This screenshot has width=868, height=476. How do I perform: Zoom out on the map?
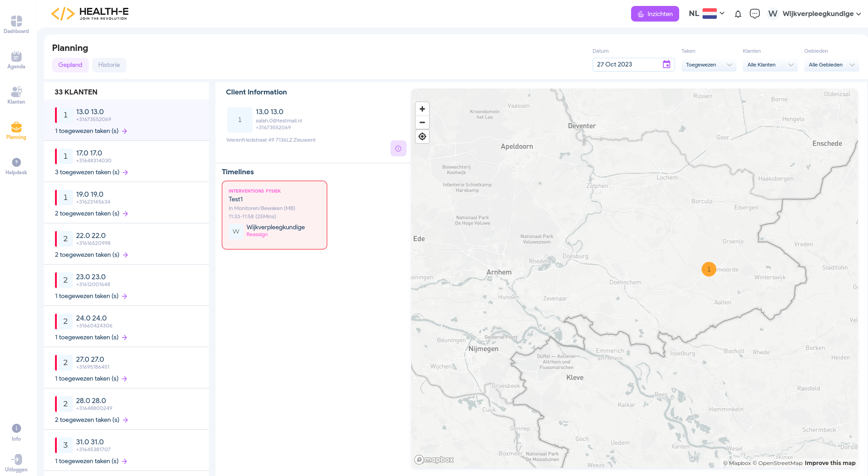(x=422, y=122)
